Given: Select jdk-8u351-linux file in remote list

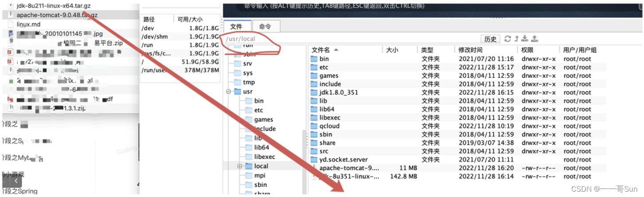Looking at the screenshot, I should point(349,177).
